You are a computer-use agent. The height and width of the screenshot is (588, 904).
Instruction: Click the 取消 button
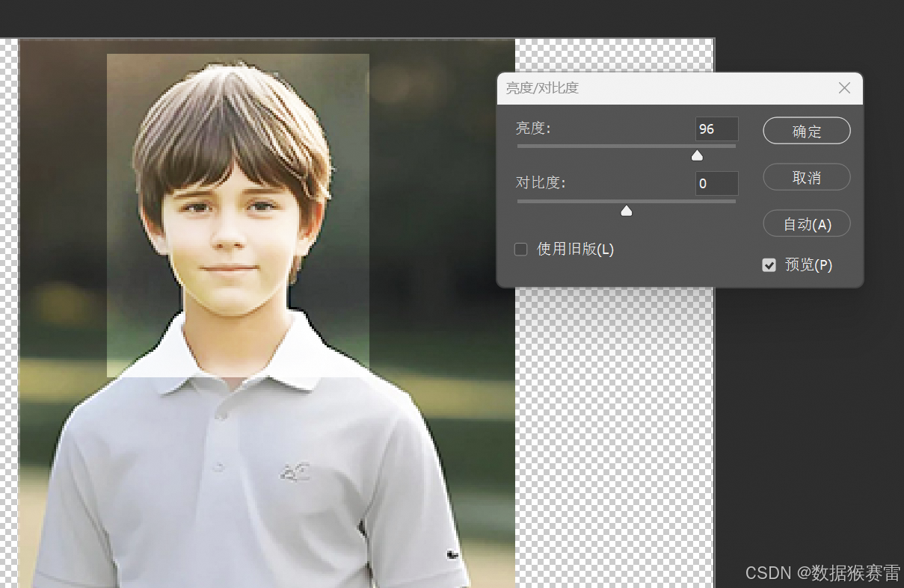807,177
